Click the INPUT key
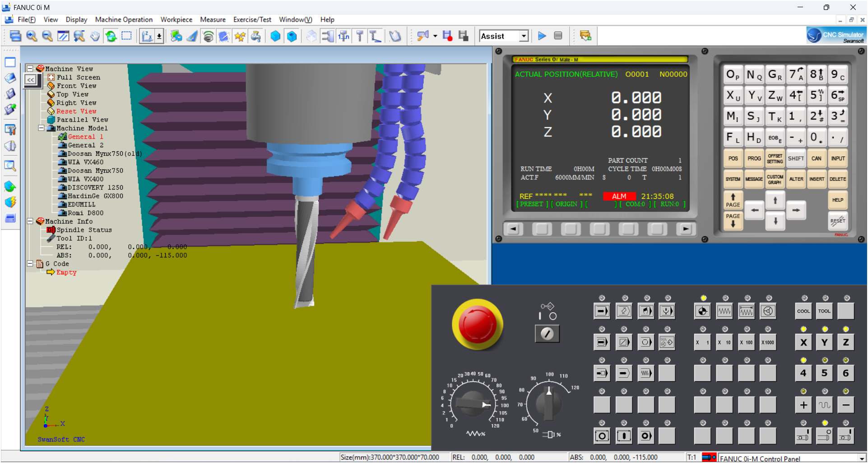868x463 pixels. pos(838,159)
